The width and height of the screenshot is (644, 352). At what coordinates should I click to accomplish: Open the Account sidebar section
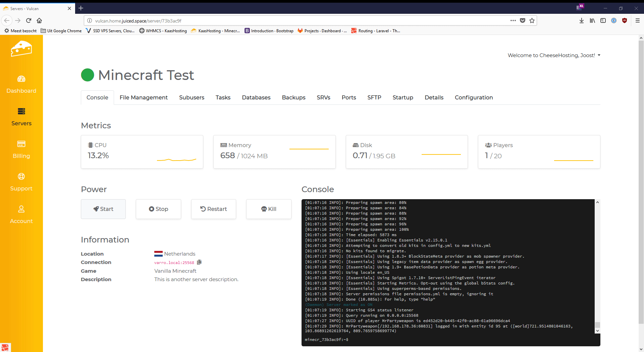[21, 214]
